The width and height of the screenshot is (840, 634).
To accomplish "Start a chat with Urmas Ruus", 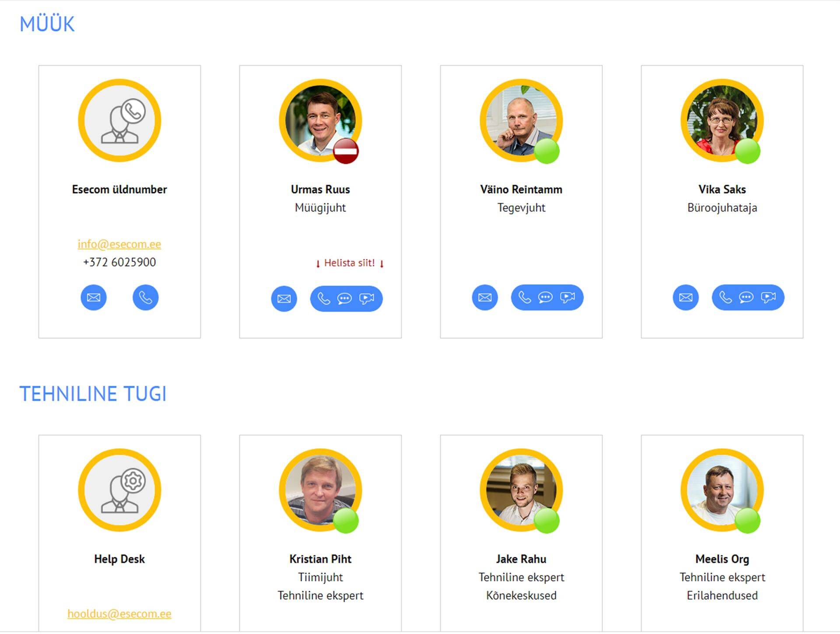I will [344, 299].
